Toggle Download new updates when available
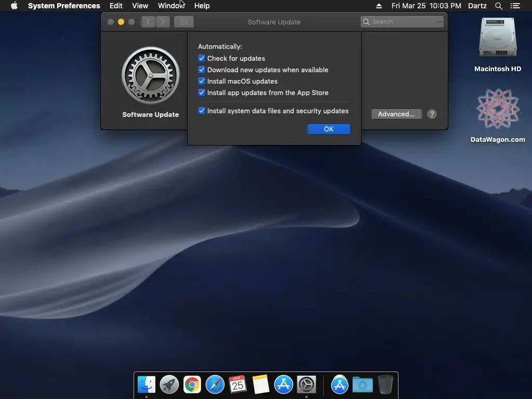 [x=202, y=70]
